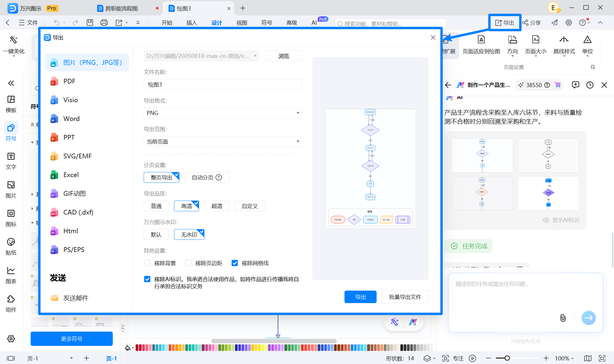
Task: Open the 高级 ribbon tab
Action: point(292,23)
